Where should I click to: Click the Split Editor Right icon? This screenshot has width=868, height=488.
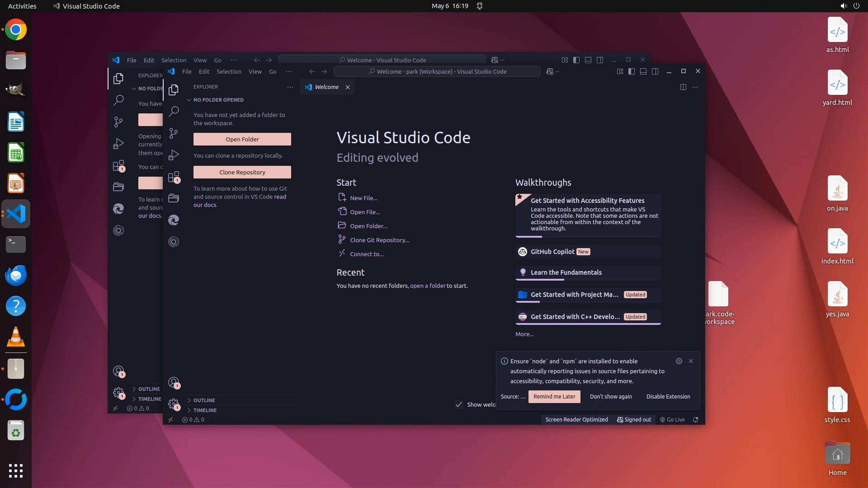[683, 87]
